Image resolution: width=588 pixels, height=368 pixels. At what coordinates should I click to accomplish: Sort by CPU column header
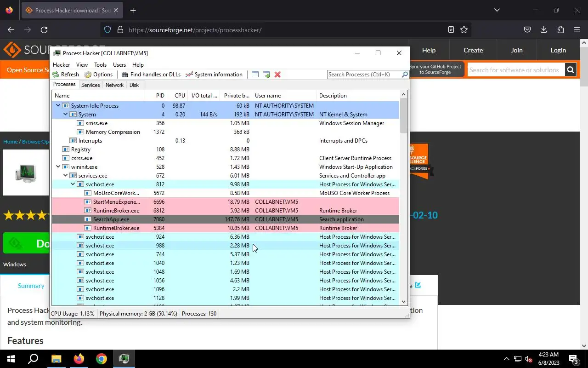click(178, 96)
